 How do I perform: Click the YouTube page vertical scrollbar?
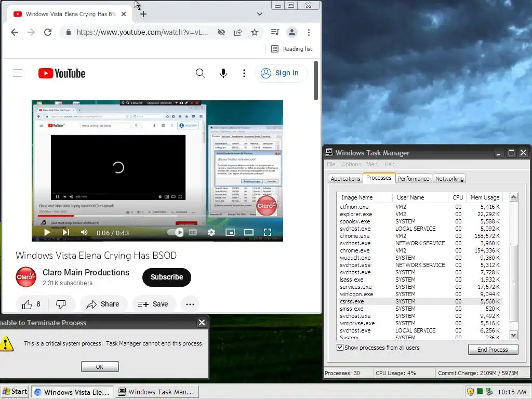coord(316,81)
